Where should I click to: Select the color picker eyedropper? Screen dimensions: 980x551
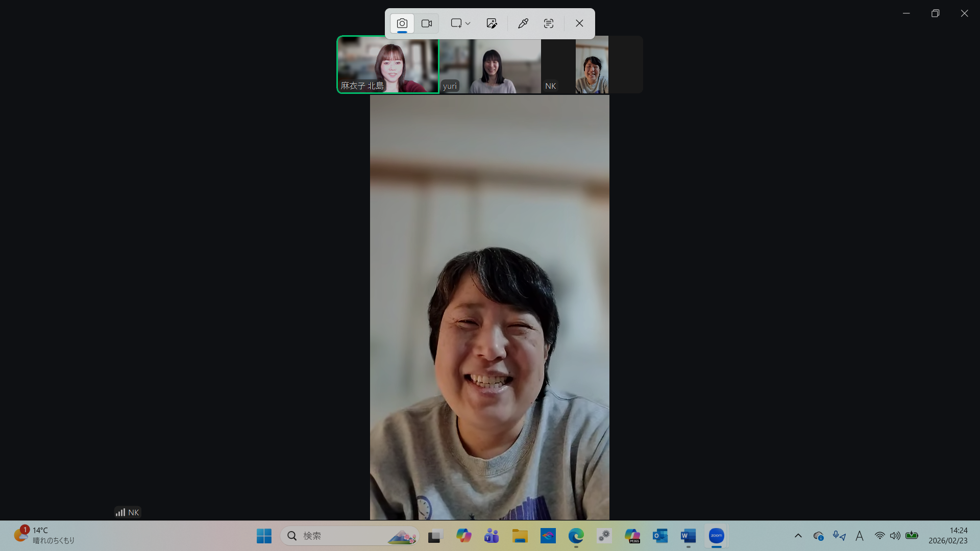tap(523, 23)
